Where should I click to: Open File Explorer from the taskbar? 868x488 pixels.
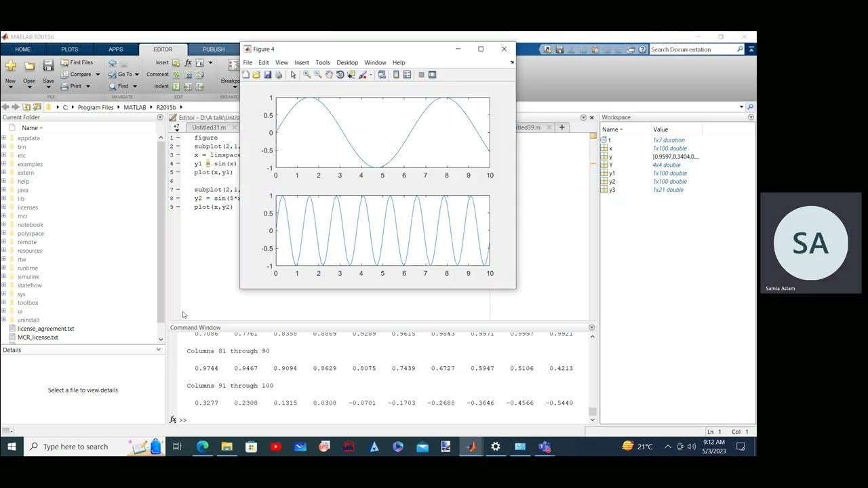pyautogui.click(x=226, y=447)
